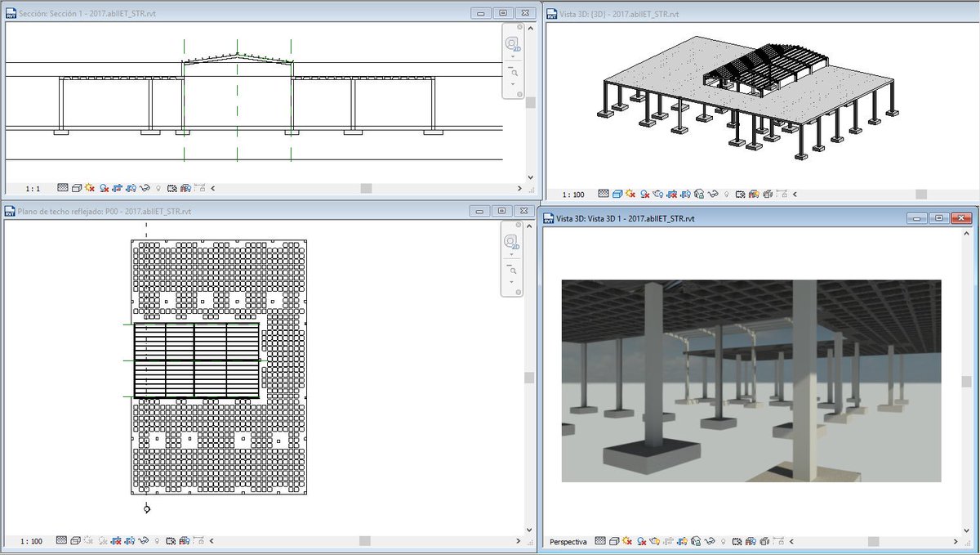Open Detail Level in Sección 1 view bar
The height and width of the screenshot is (555, 980).
63,188
